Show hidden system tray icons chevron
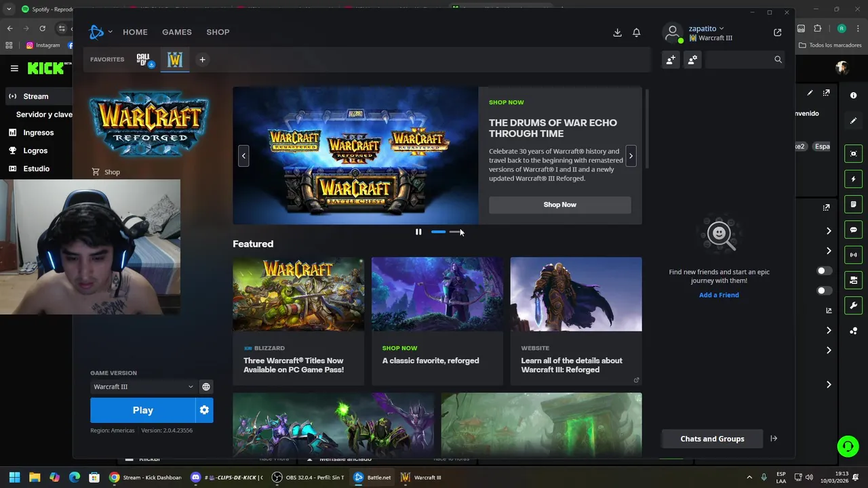The height and width of the screenshot is (488, 868). coord(749,477)
